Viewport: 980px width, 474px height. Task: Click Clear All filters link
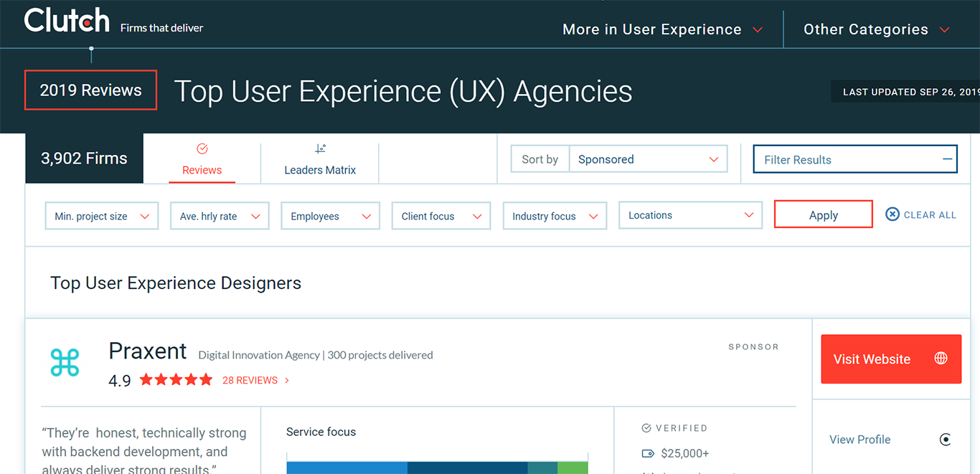(930, 215)
